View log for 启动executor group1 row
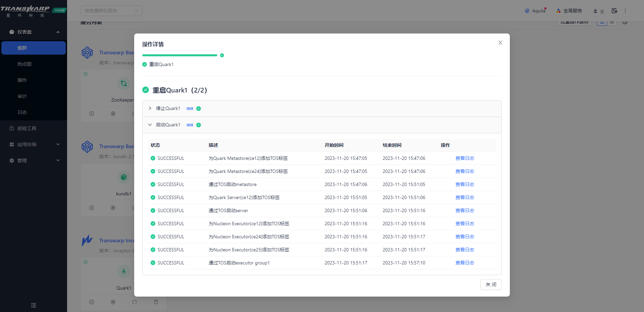The image size is (644, 312). coord(465,263)
